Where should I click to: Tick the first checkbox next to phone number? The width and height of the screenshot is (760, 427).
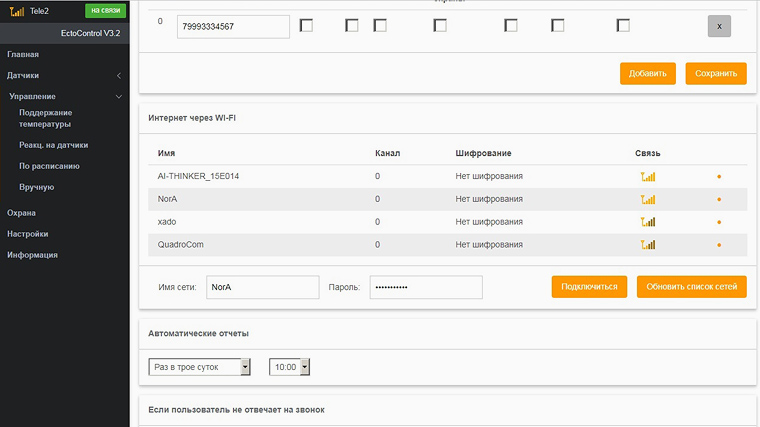point(306,26)
